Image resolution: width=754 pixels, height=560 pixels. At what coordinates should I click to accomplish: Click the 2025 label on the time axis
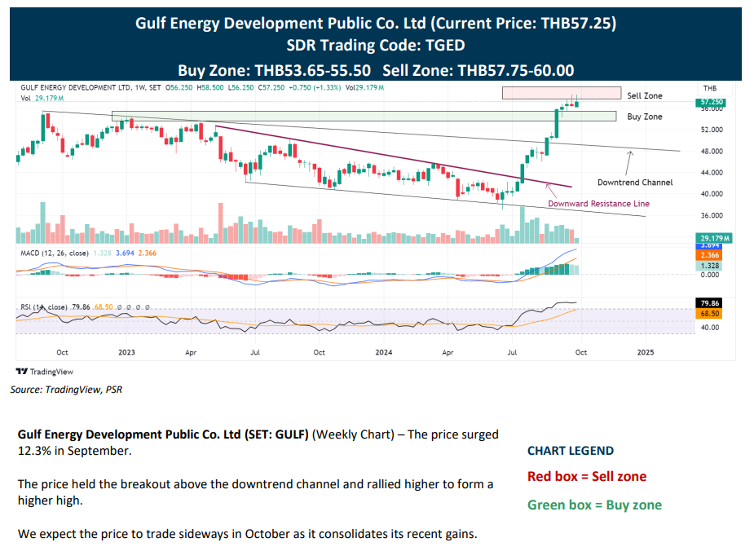[646, 352]
